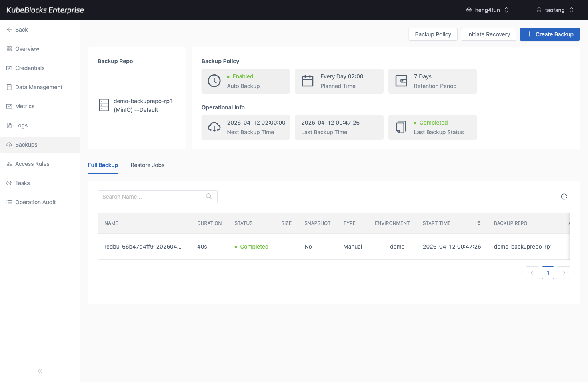Refresh the backup list
The width and height of the screenshot is (588, 382).
point(564,197)
